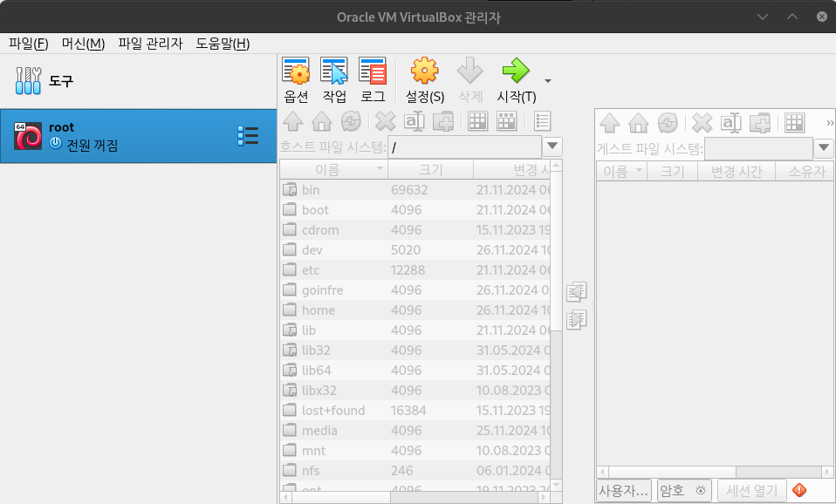Screen dimensions: 836x504
Task: Open the 파일(F) menu
Action: tap(29, 44)
